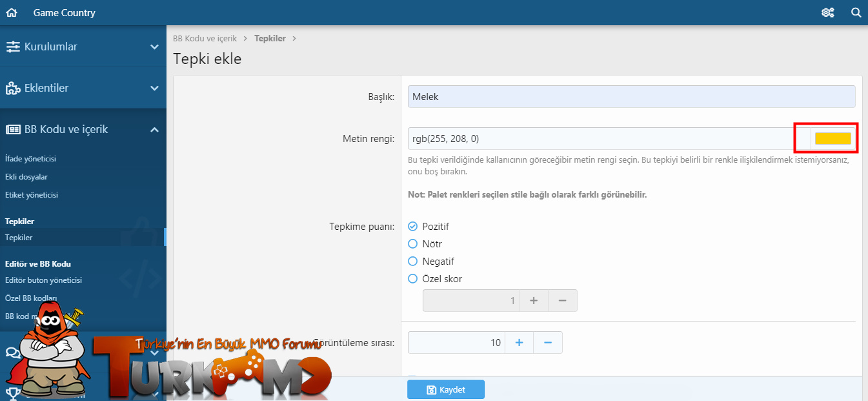Screen dimensions: 868x401
Task: Select the highlighted Tepkiler sidebar item
Action: 83,238
